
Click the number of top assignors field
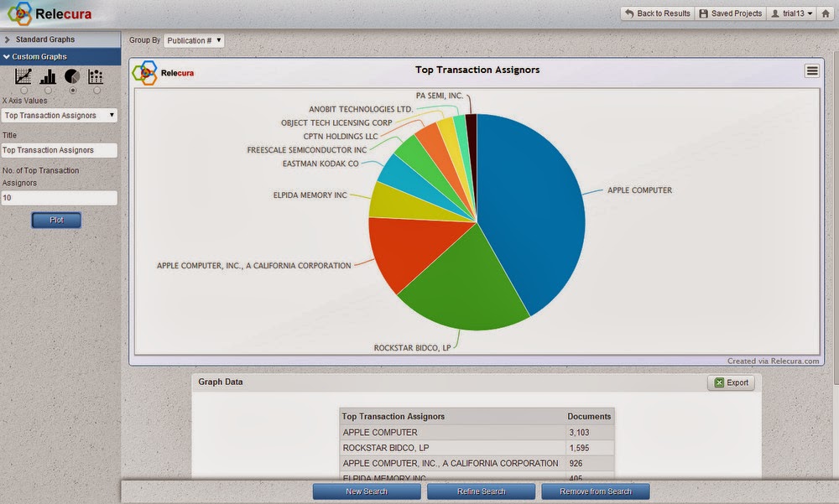click(59, 198)
